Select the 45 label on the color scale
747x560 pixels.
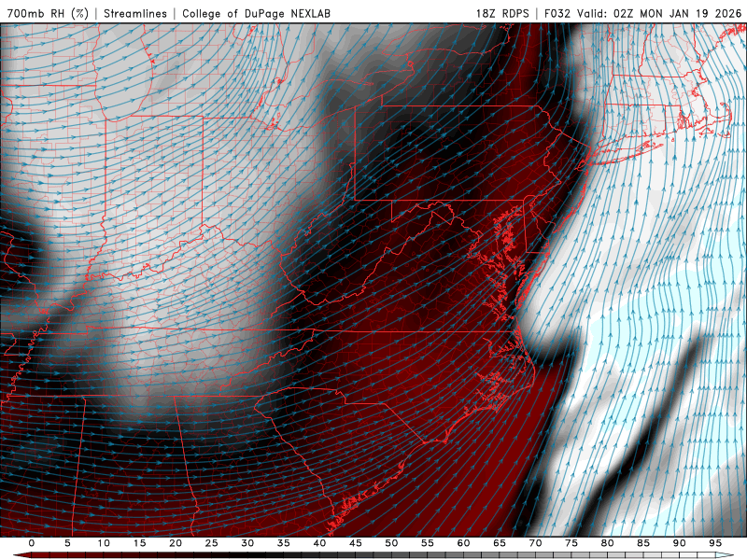pos(355,543)
